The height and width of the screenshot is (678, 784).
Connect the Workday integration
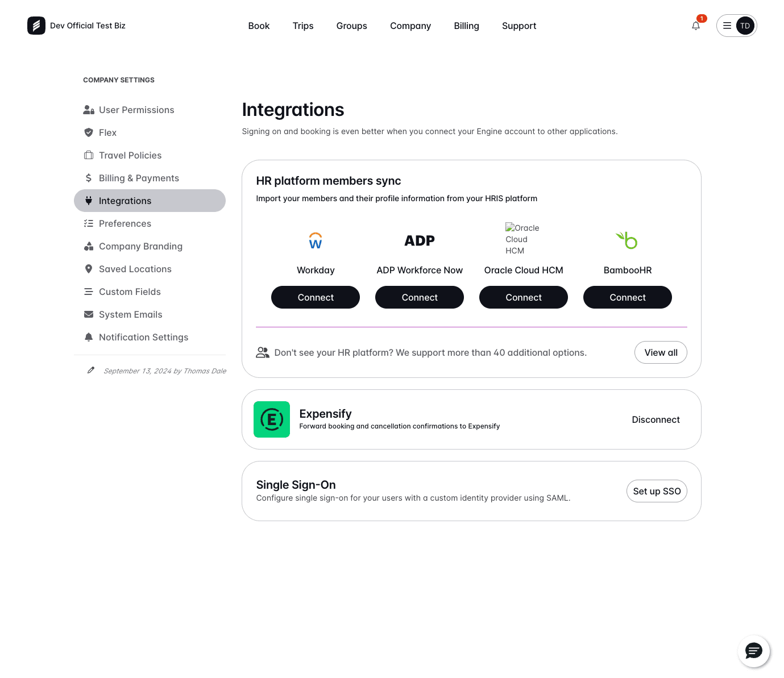[x=316, y=297]
